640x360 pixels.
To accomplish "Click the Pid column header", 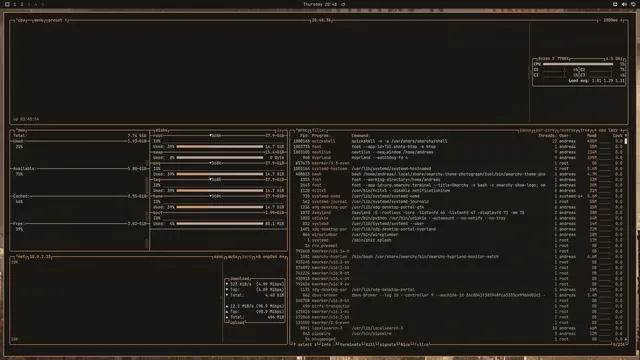I will click(304, 136).
